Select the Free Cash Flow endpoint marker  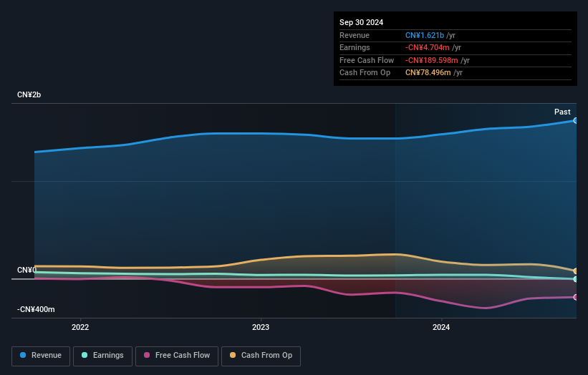point(576,297)
